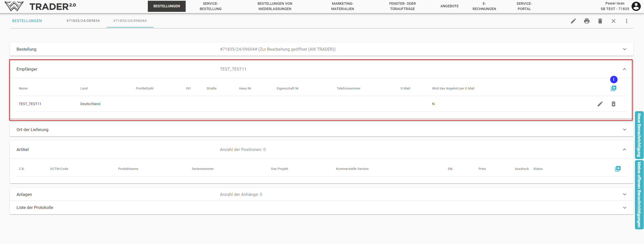Collapse the Artikel section
This screenshot has height=244, width=644.
coord(624,149)
